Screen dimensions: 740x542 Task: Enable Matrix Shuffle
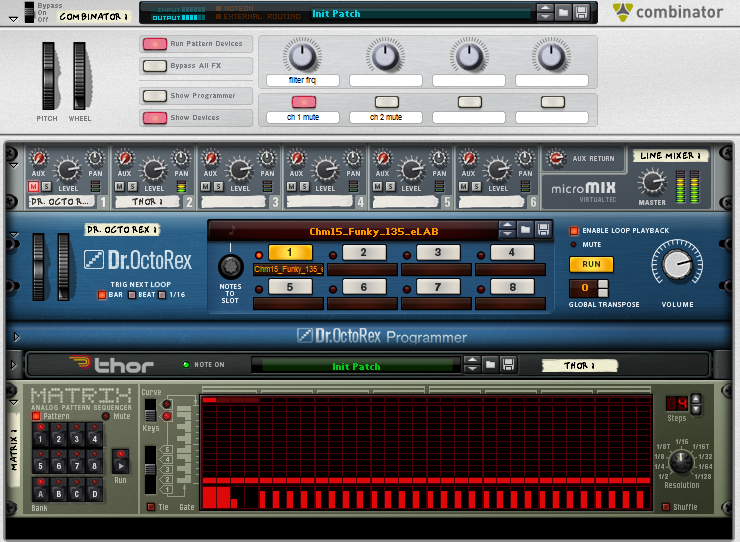pos(666,507)
